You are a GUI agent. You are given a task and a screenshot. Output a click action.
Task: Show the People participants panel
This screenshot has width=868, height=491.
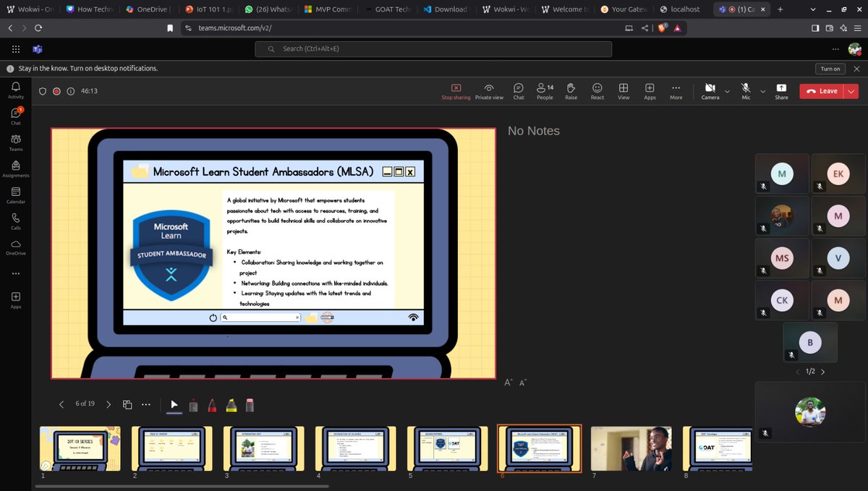(545, 91)
